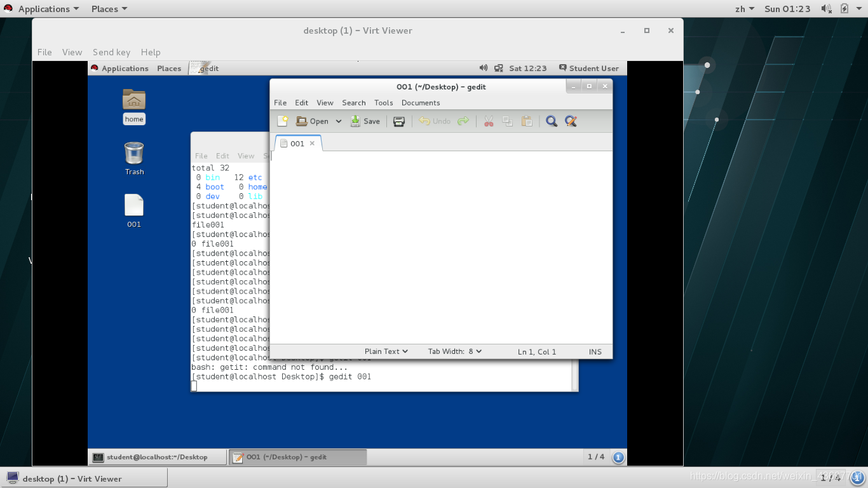Open terminal window Edit menu
The width and height of the screenshot is (868, 488).
(222, 156)
